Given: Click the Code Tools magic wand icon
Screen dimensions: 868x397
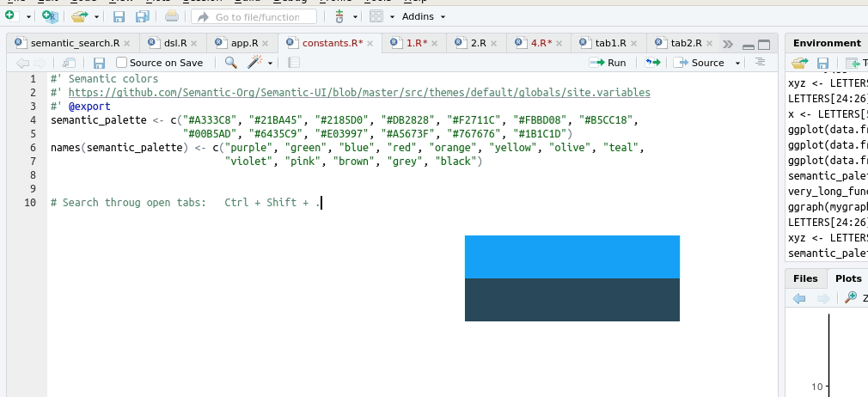Looking at the screenshot, I should tap(254, 63).
